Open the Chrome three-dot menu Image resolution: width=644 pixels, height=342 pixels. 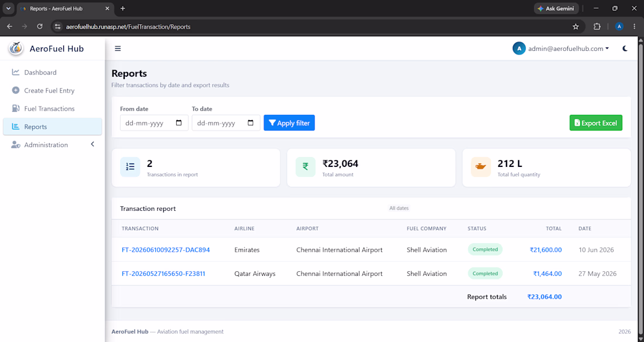pos(635,27)
